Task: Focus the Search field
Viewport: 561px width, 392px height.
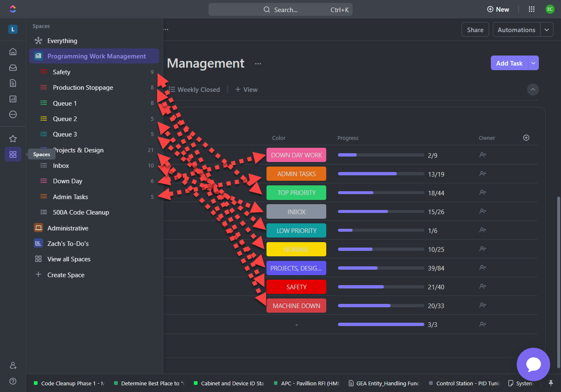Action: [280, 10]
